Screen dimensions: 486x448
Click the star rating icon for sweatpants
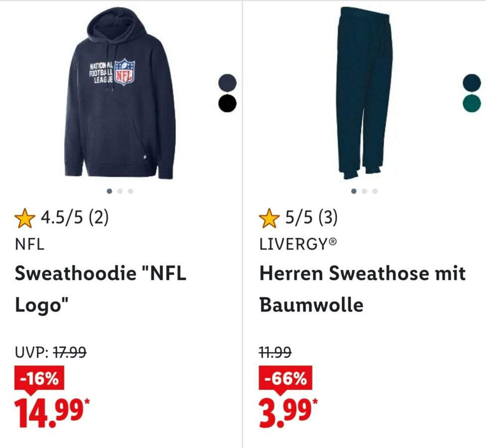pos(269,218)
